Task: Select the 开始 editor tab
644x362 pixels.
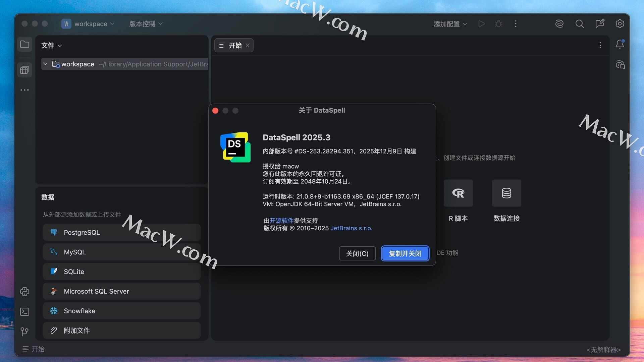Action: coord(235,45)
